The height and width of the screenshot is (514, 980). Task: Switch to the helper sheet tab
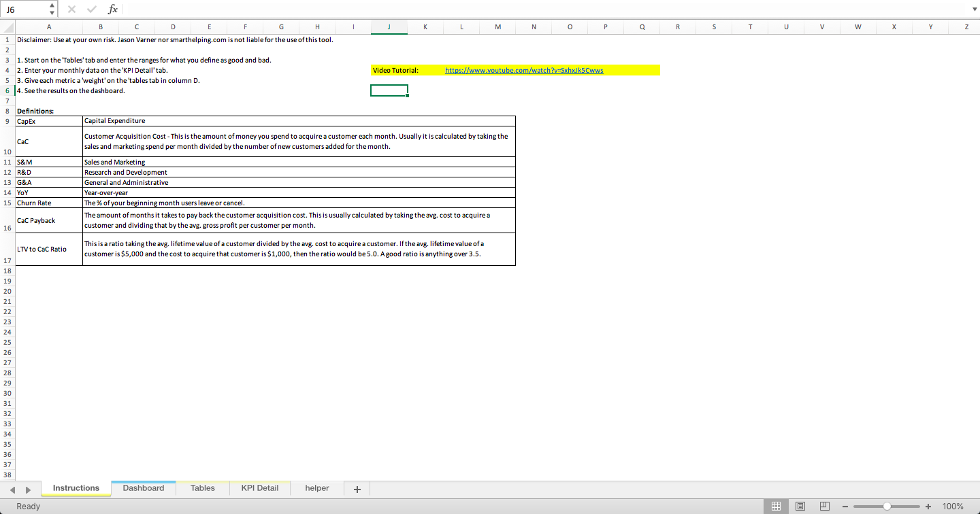[x=316, y=487]
